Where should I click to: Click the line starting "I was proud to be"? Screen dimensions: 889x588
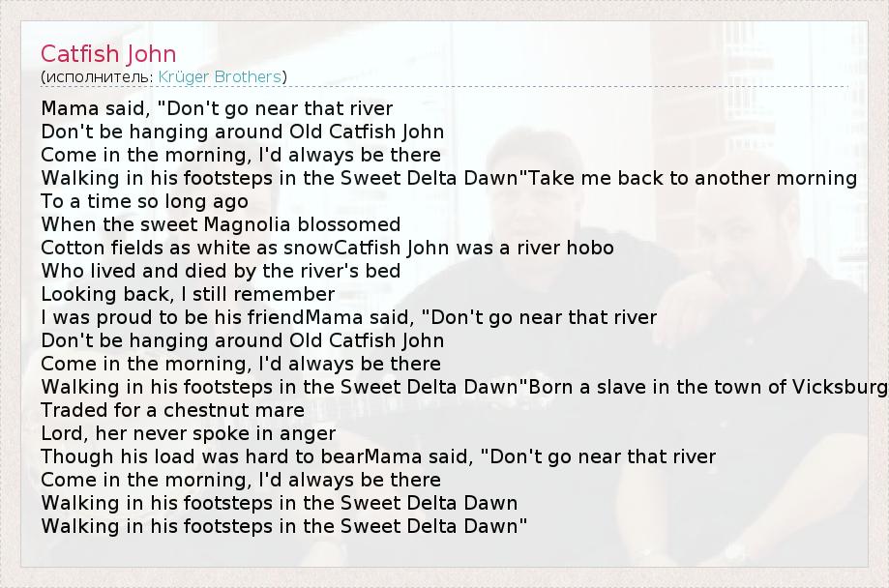coord(348,317)
